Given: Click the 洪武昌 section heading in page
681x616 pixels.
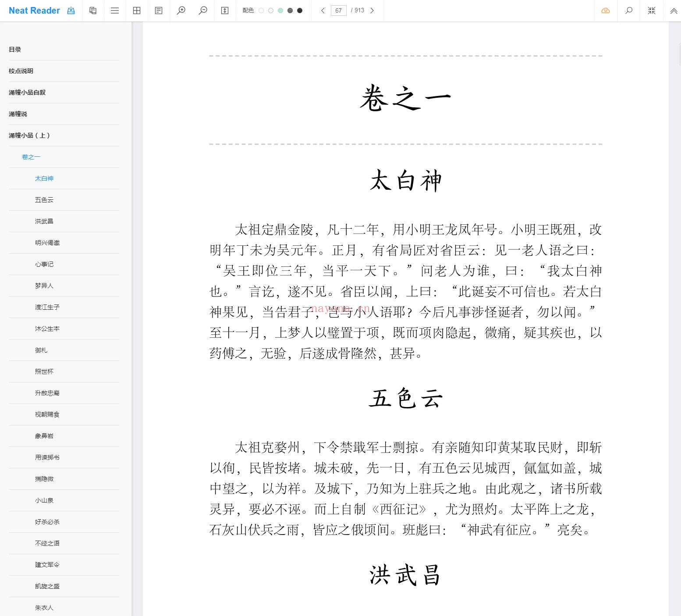Looking at the screenshot, I should pos(406,575).
